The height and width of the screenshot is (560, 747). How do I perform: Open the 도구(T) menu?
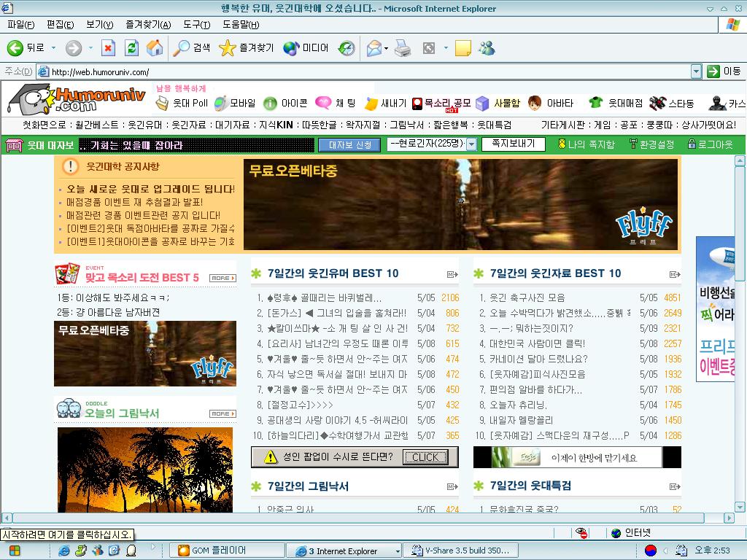[x=197, y=25]
